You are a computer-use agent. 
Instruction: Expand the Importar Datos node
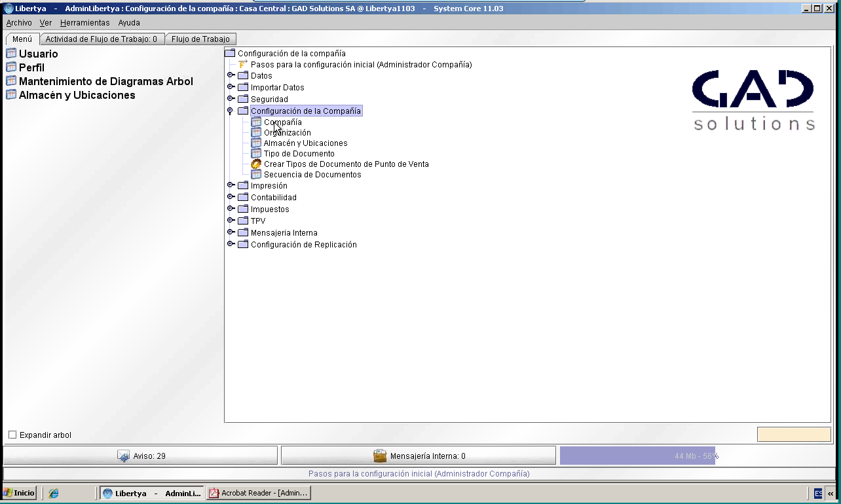[x=231, y=86]
